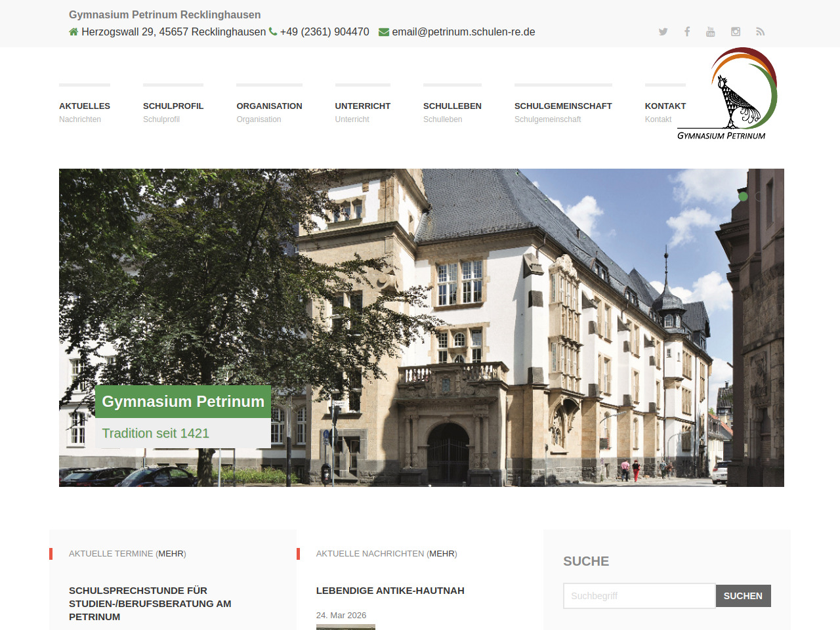Expand the Schulprofil navigation menu
Image resolution: width=840 pixels, height=630 pixels.
(x=173, y=106)
